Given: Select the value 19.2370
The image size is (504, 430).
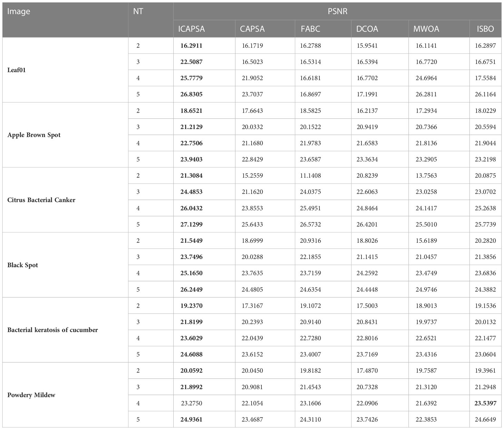Looking at the screenshot, I should 191,306.
